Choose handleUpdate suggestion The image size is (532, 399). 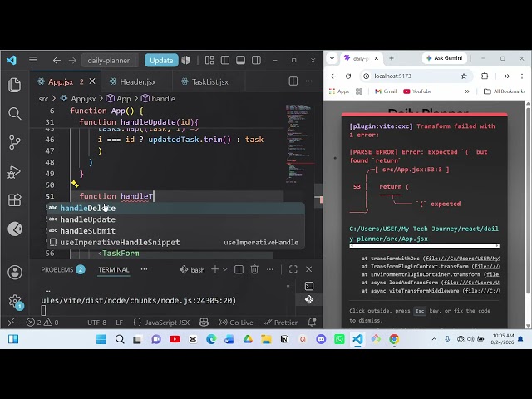click(x=175, y=219)
